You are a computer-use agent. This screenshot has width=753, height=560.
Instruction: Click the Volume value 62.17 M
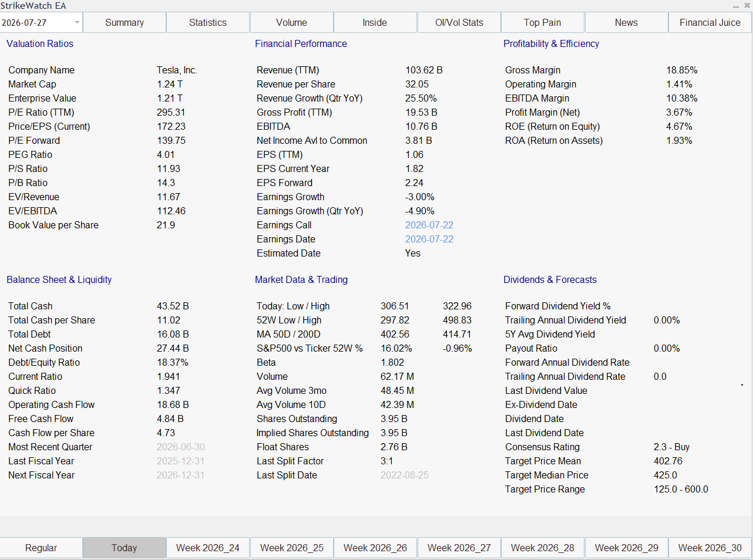tap(397, 377)
